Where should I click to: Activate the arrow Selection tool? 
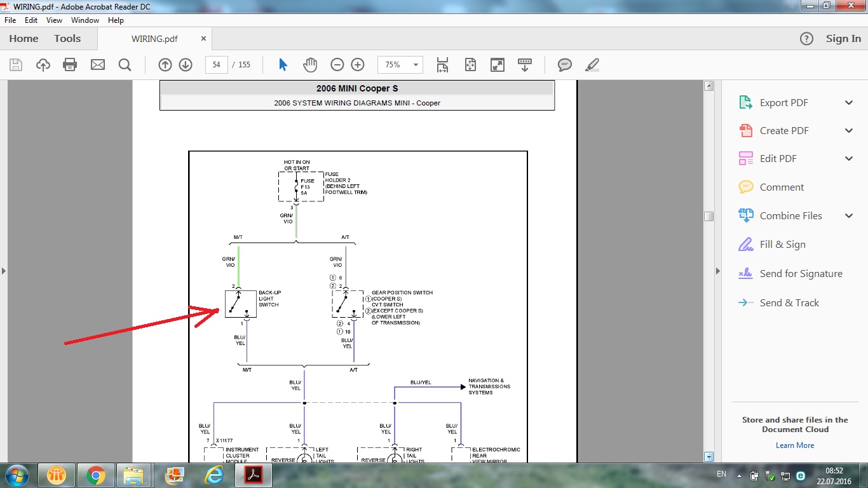pos(283,65)
